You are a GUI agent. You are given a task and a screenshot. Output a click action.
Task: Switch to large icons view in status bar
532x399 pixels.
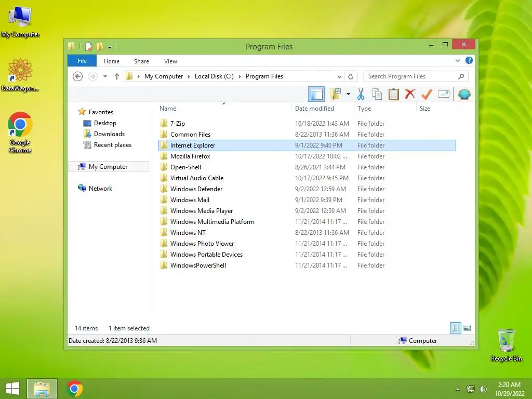point(467,328)
